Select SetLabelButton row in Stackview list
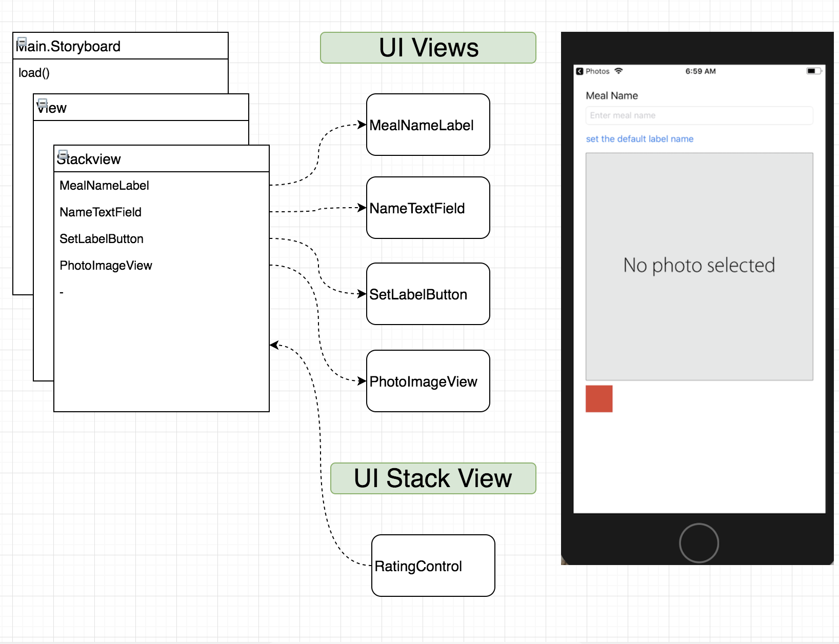 pos(161,239)
